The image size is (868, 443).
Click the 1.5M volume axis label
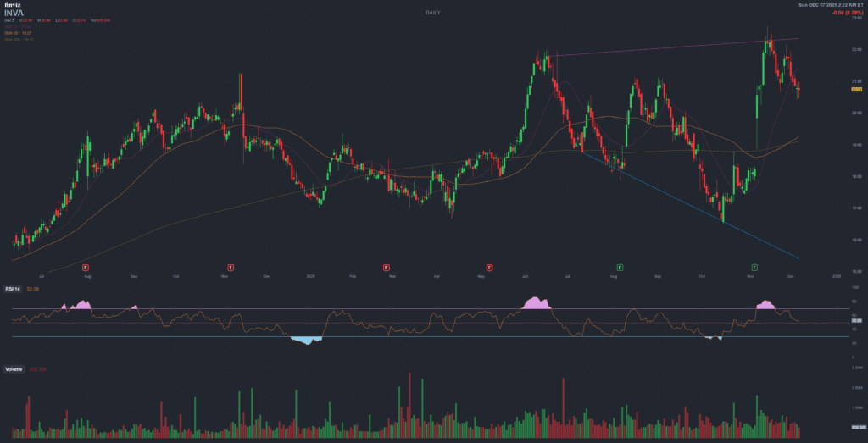pyautogui.click(x=858, y=407)
